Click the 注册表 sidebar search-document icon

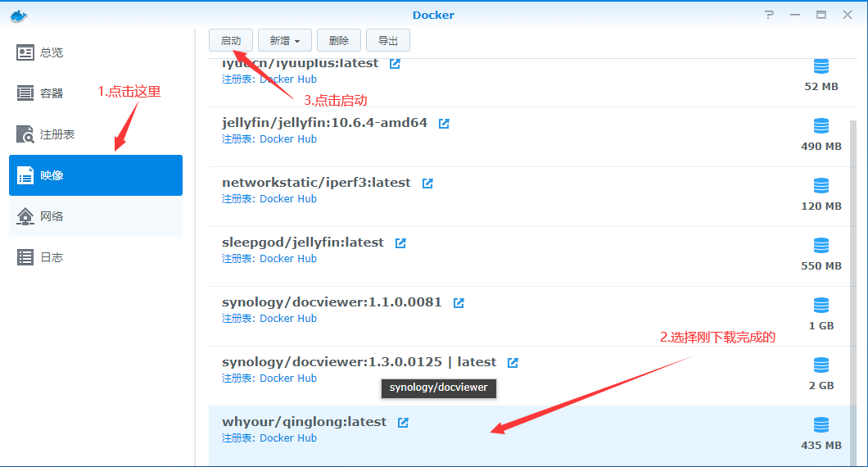click(25, 134)
